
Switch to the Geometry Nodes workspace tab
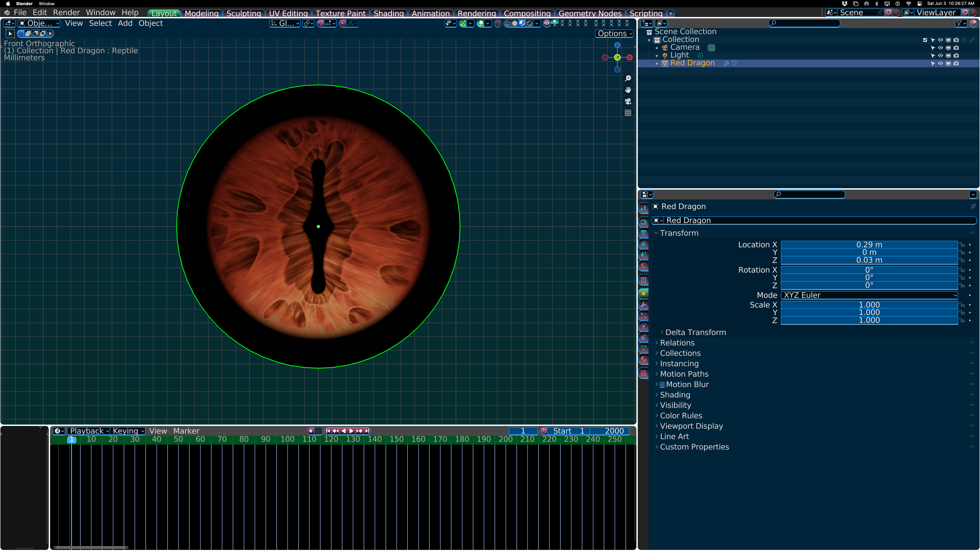[x=590, y=13]
